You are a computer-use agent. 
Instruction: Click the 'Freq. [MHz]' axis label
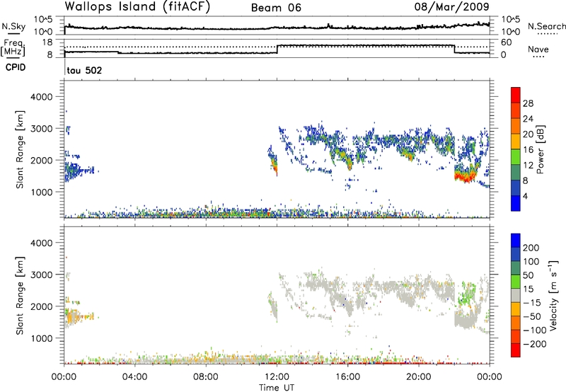pos(13,47)
